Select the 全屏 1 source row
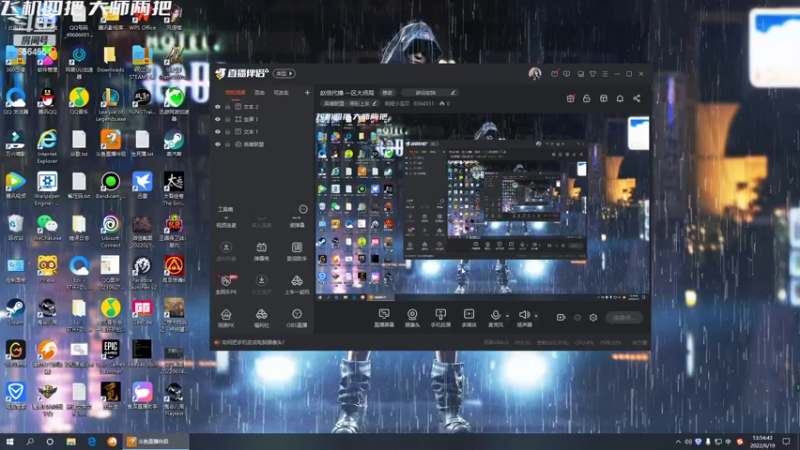Viewport: 800px width, 450px height. click(261, 119)
